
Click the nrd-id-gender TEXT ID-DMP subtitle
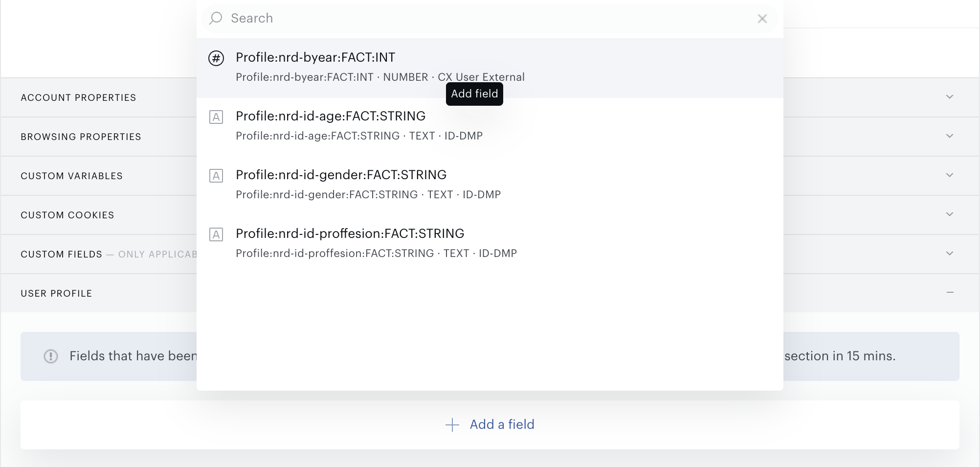[x=368, y=195]
